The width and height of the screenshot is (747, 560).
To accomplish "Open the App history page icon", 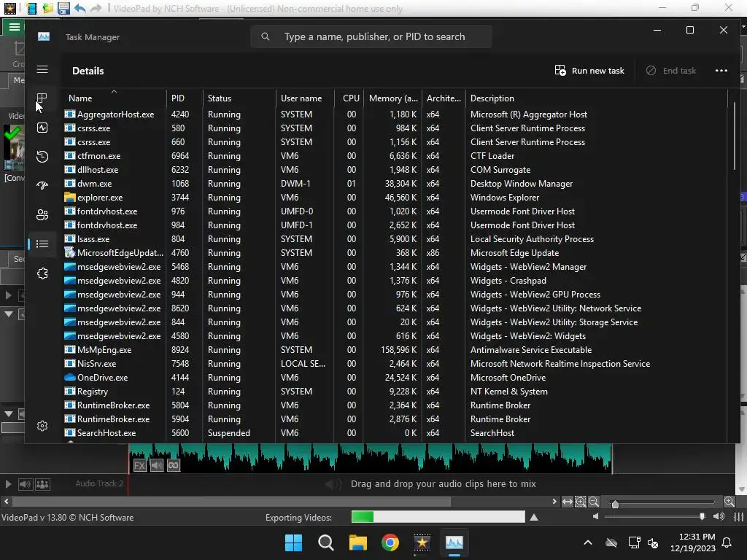I will [x=42, y=157].
